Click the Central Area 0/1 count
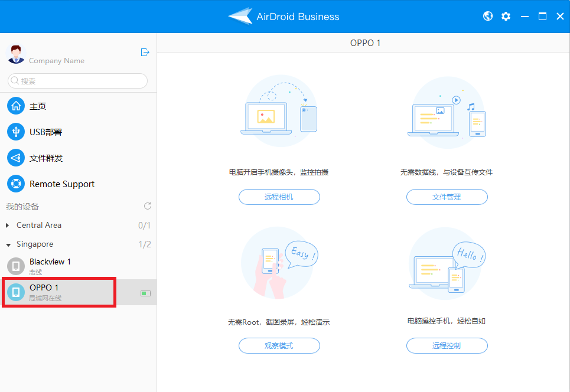This screenshot has height=392, width=570. click(x=144, y=226)
